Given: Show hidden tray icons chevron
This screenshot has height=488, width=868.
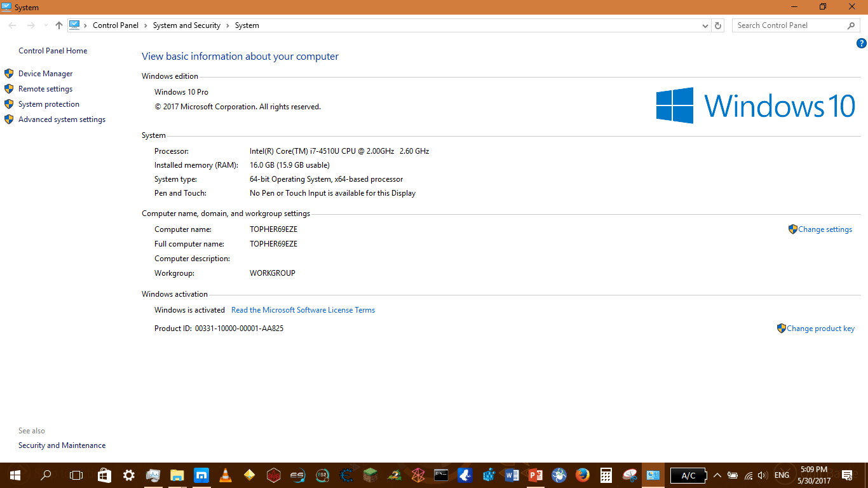Looking at the screenshot, I should click(x=717, y=475).
